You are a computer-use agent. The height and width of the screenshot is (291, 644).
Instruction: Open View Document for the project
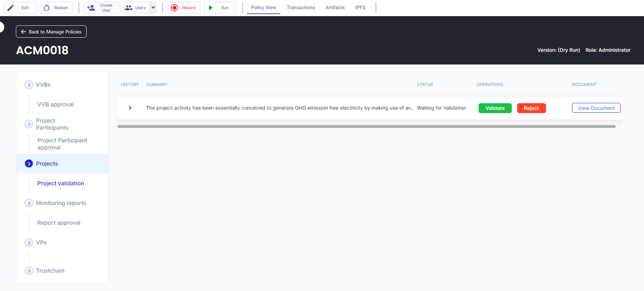click(x=596, y=108)
